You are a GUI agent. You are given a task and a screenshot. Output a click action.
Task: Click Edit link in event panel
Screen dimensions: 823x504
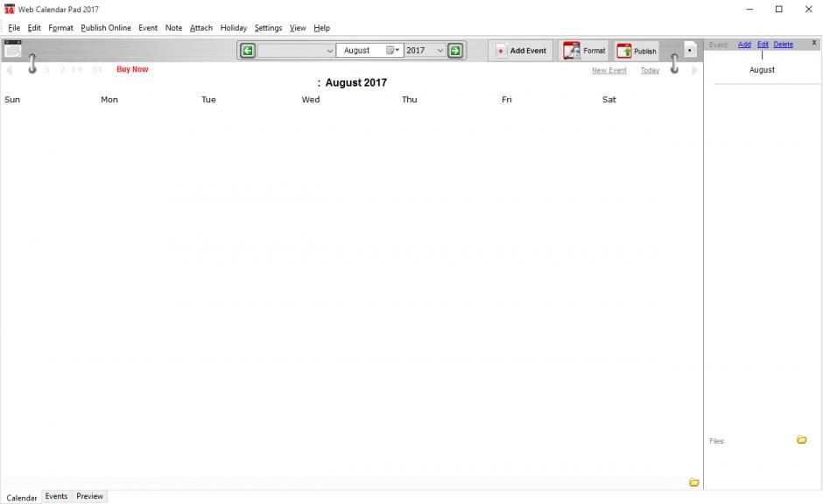763,45
